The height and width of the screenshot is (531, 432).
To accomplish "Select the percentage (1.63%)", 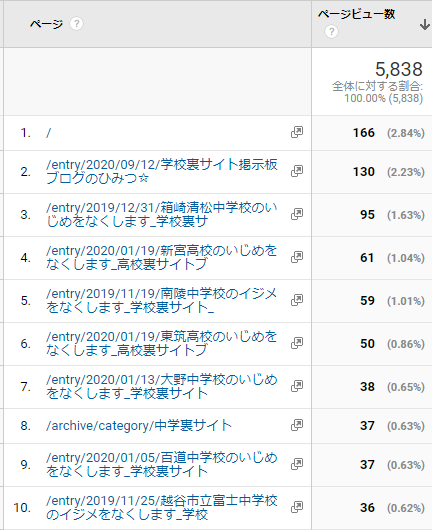I will 406,215.
